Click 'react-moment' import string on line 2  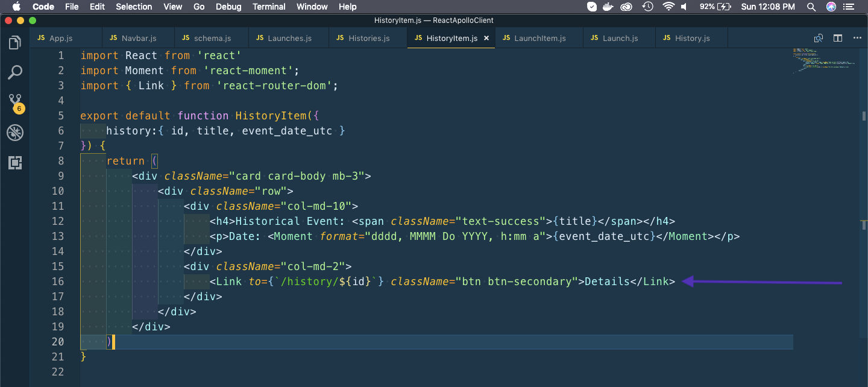(248, 71)
